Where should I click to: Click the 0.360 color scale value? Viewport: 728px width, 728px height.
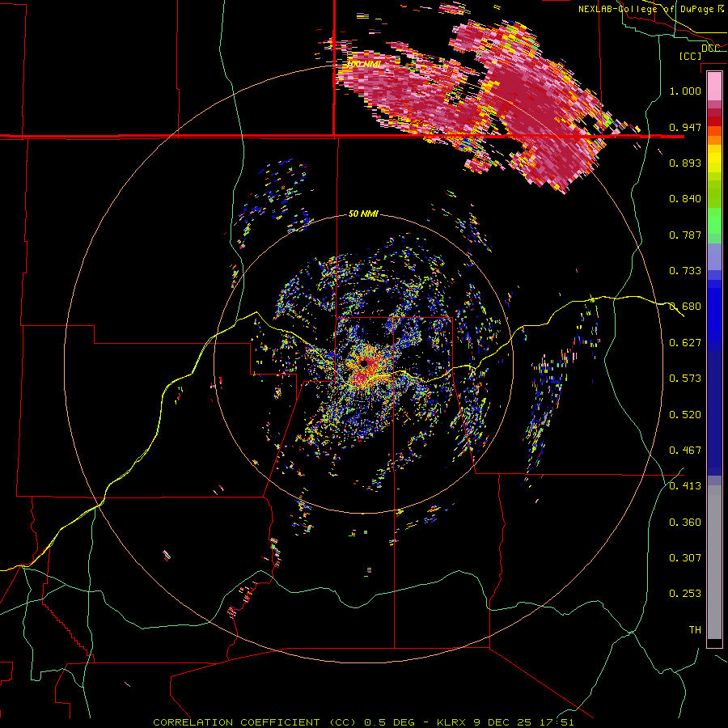(x=685, y=523)
